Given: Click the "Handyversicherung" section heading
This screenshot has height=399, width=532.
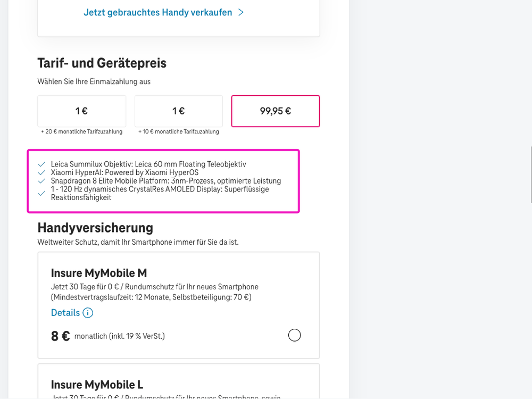Looking at the screenshot, I should click(x=95, y=228).
